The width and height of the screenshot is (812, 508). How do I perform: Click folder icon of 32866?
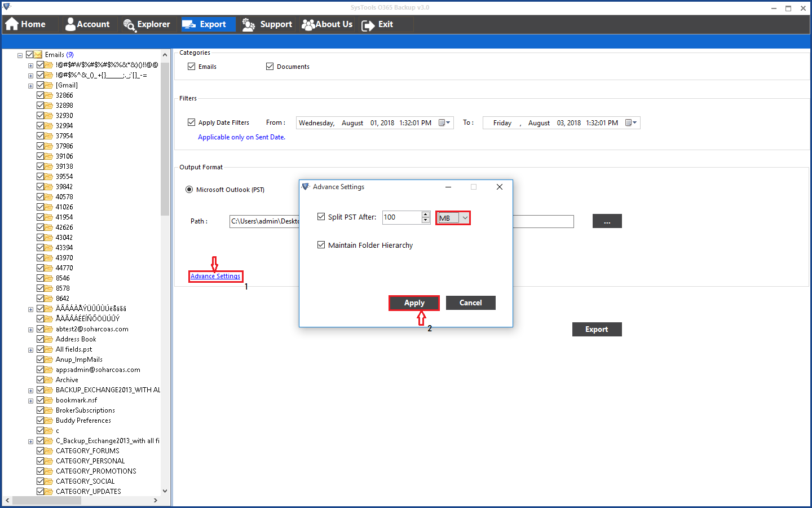coord(48,95)
